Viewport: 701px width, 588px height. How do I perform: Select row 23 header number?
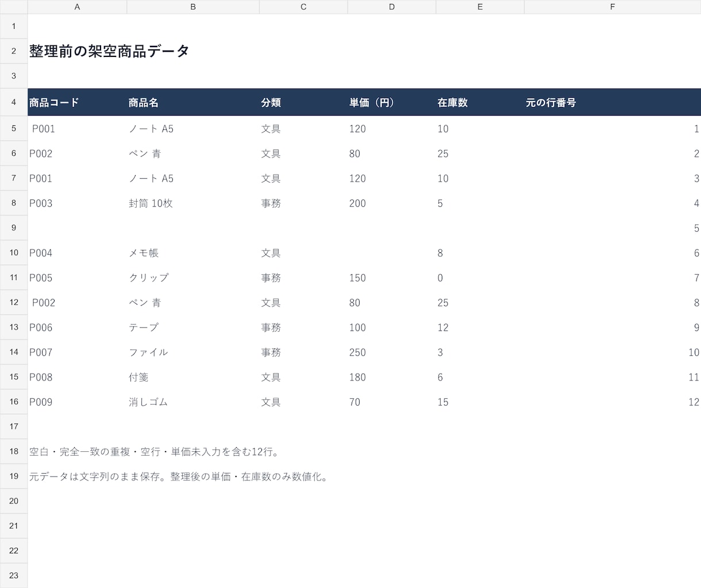14,575
